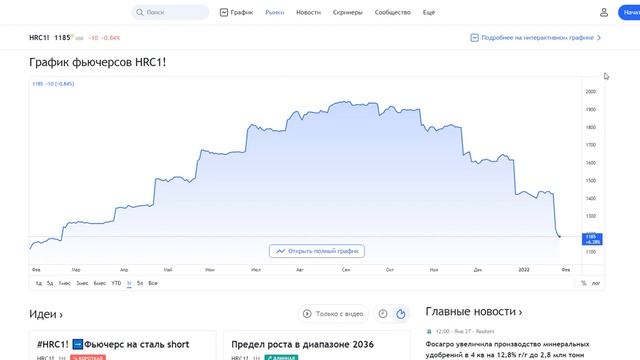
Task: Open the Ещё menu
Action: pos(429,12)
